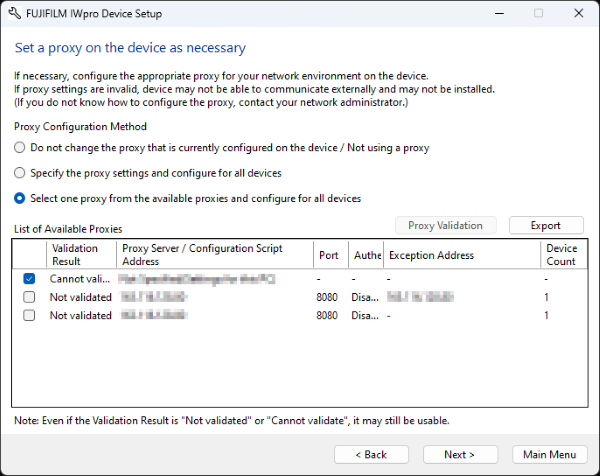Sort by the Validation Result column header
Viewport: 600px width, 476px height.
pos(81,254)
